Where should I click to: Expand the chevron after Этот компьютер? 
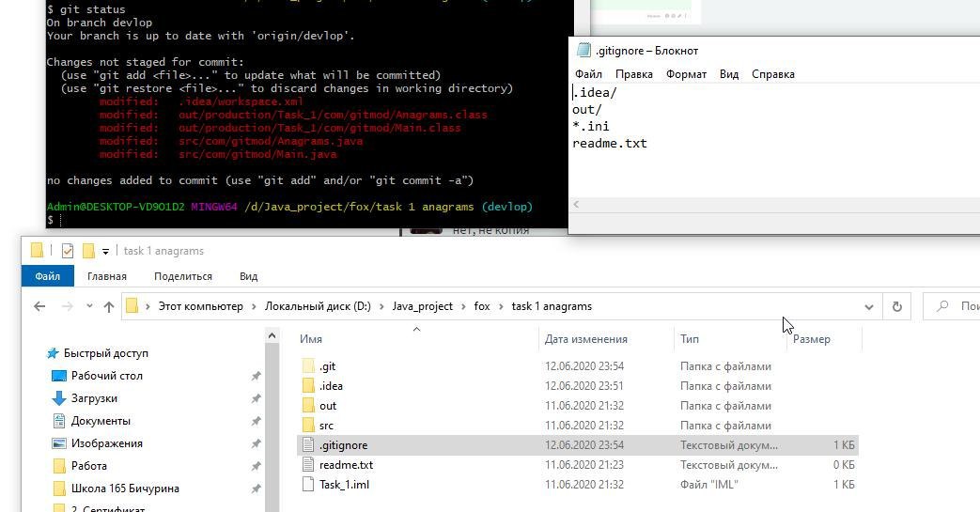click(254, 306)
